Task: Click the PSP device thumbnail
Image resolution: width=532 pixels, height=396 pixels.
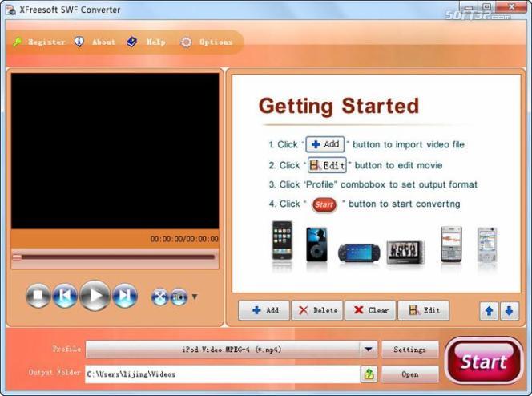Action: pos(359,253)
